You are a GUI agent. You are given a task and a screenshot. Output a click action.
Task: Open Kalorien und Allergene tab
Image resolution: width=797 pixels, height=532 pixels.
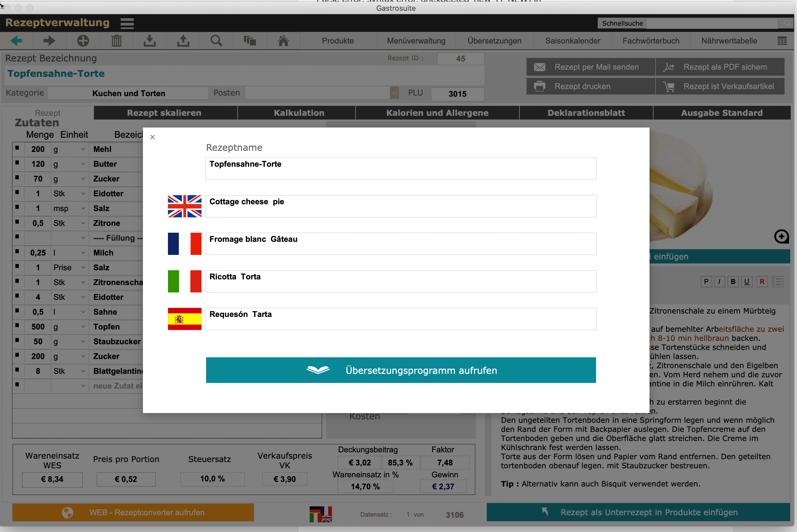point(437,113)
